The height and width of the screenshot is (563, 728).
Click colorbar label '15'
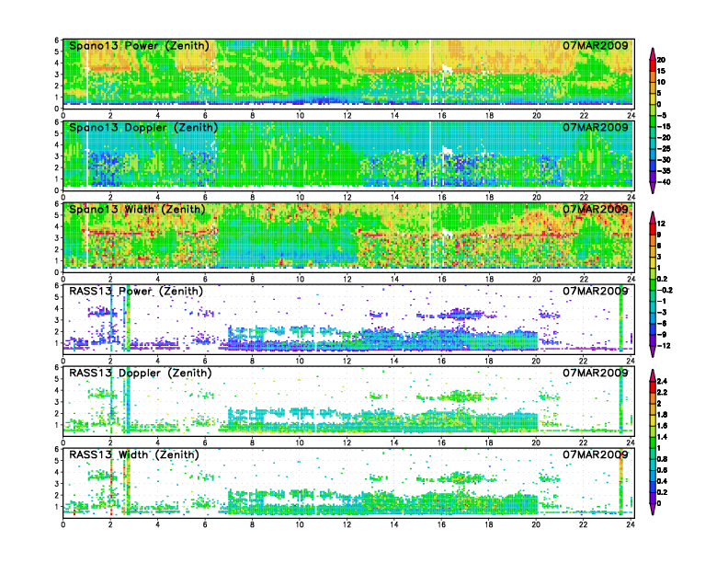(661, 71)
